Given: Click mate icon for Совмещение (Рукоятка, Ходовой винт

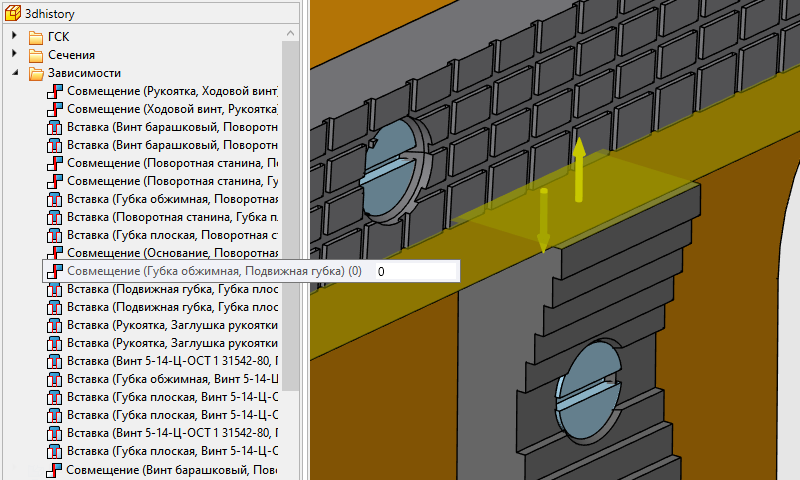Looking at the screenshot, I should pos(55,91).
